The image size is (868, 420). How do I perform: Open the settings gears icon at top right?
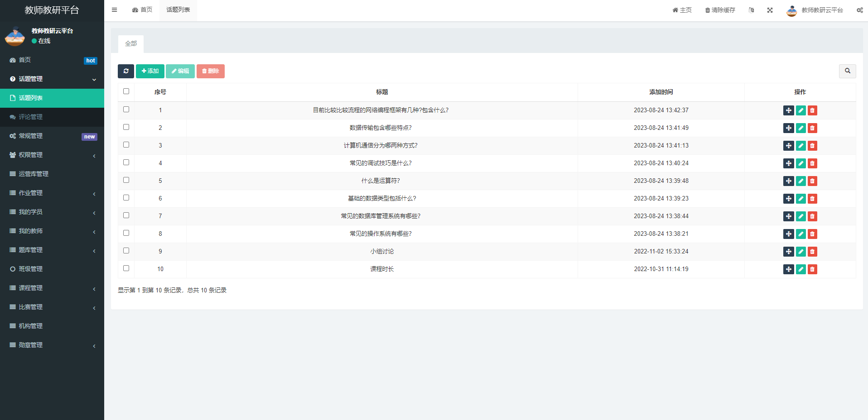tap(859, 10)
